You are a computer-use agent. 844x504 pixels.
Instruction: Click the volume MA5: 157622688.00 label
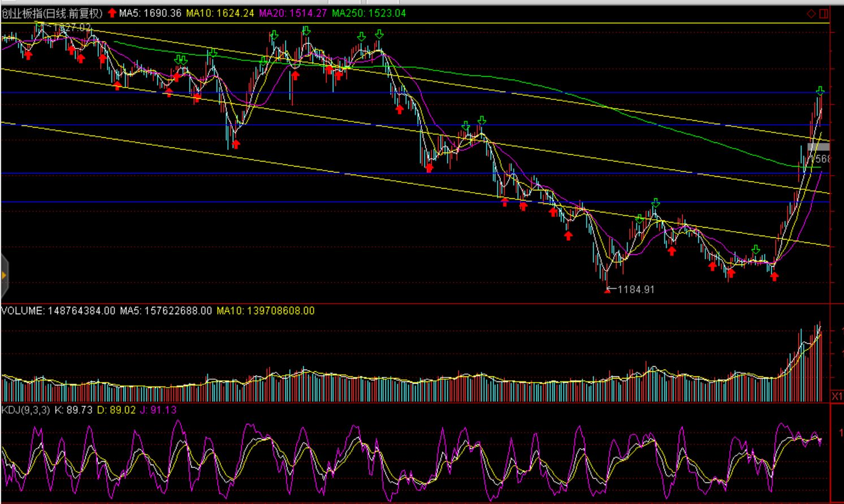click(166, 311)
